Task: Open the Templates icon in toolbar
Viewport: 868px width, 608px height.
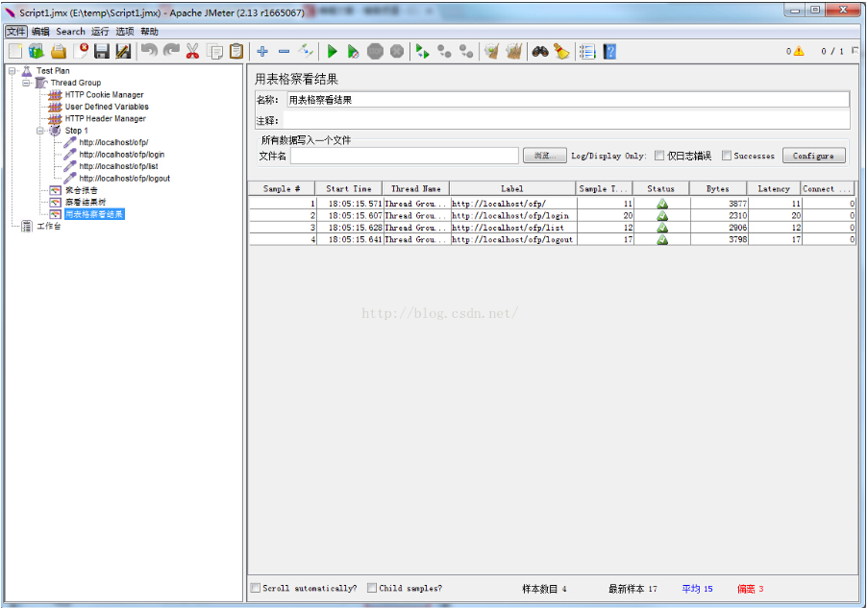Action: (37, 52)
